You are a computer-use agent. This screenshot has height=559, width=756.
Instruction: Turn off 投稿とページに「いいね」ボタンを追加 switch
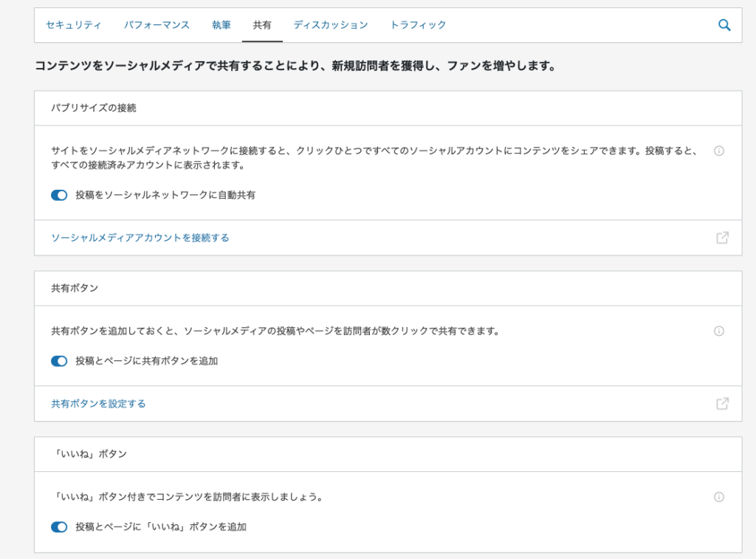[59, 527]
